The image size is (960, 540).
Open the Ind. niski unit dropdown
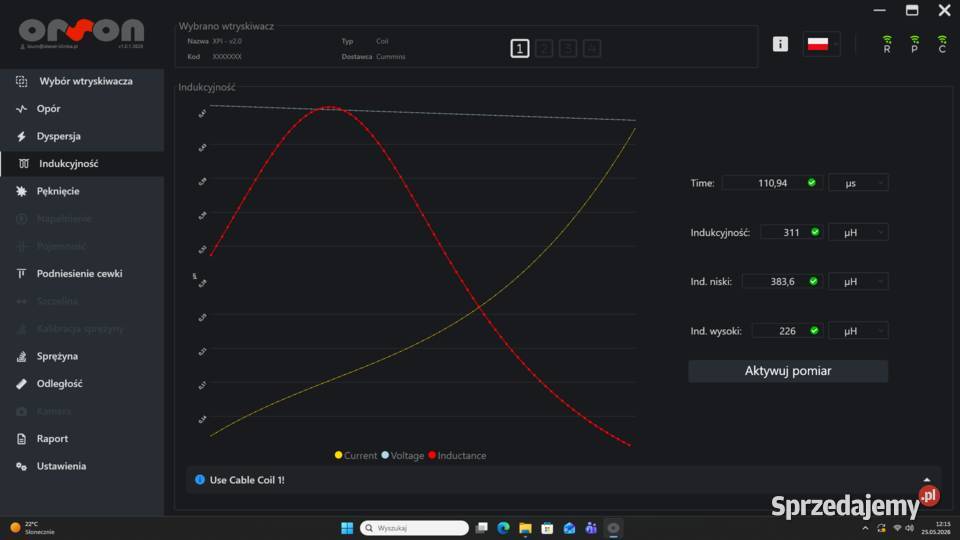point(858,282)
